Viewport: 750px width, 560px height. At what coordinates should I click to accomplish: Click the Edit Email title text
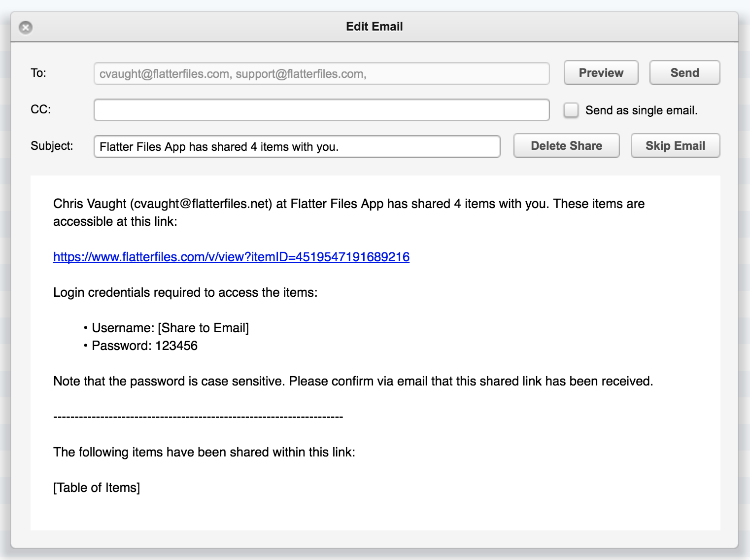click(x=375, y=27)
